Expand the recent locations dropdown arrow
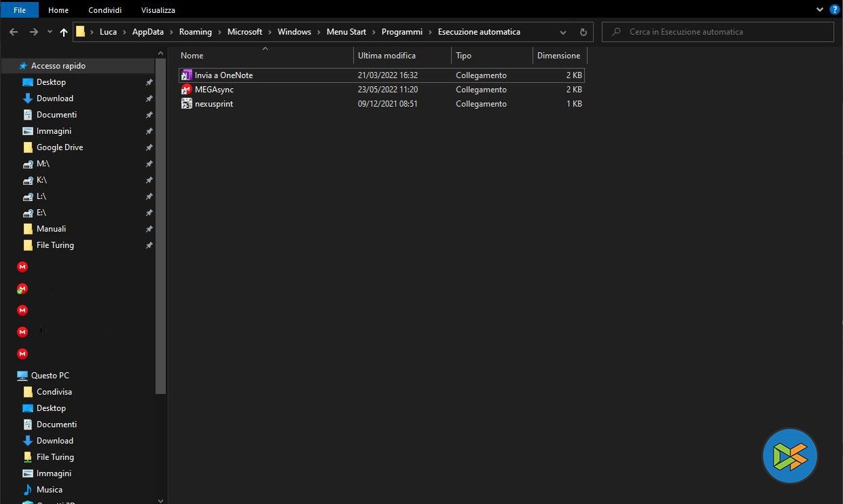Image resolution: width=843 pixels, height=504 pixels. tap(50, 32)
